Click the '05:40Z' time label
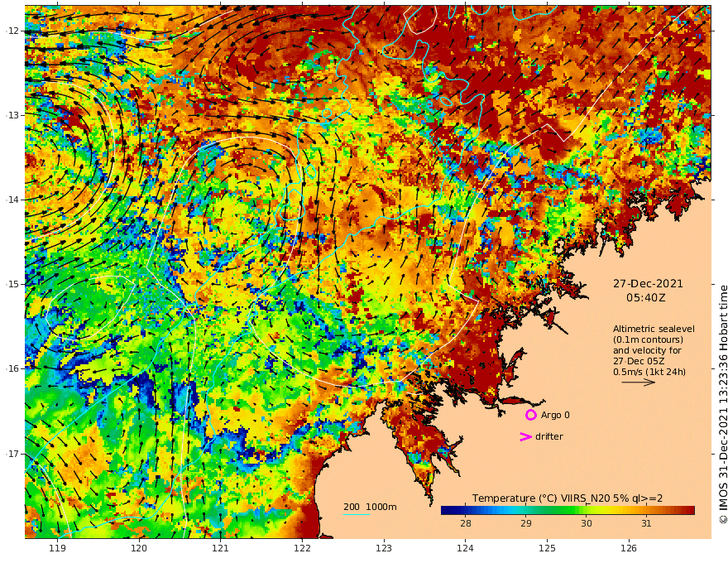The height and width of the screenshot is (563, 728). [645, 297]
